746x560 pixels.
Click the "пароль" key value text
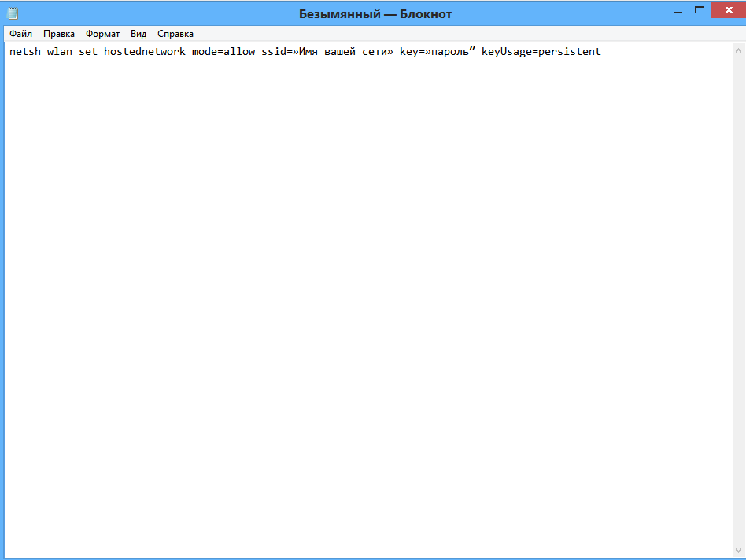point(450,52)
